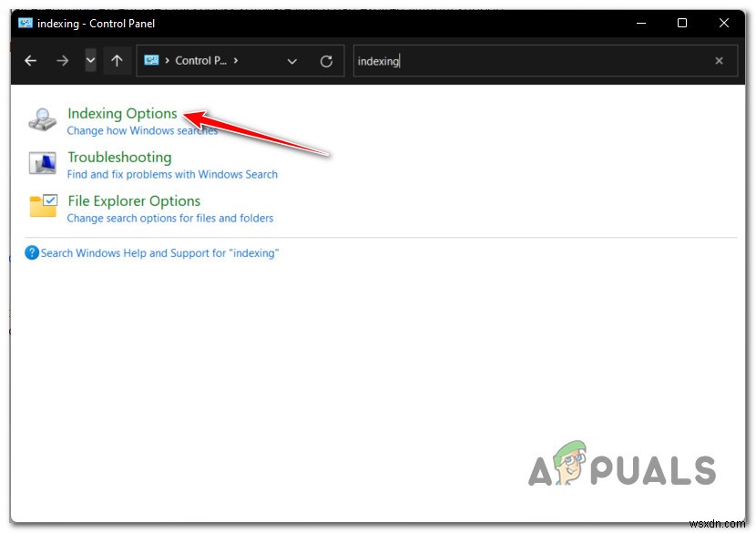Open 'Change how Windows searches' link
The image size is (756, 533).
tap(142, 130)
